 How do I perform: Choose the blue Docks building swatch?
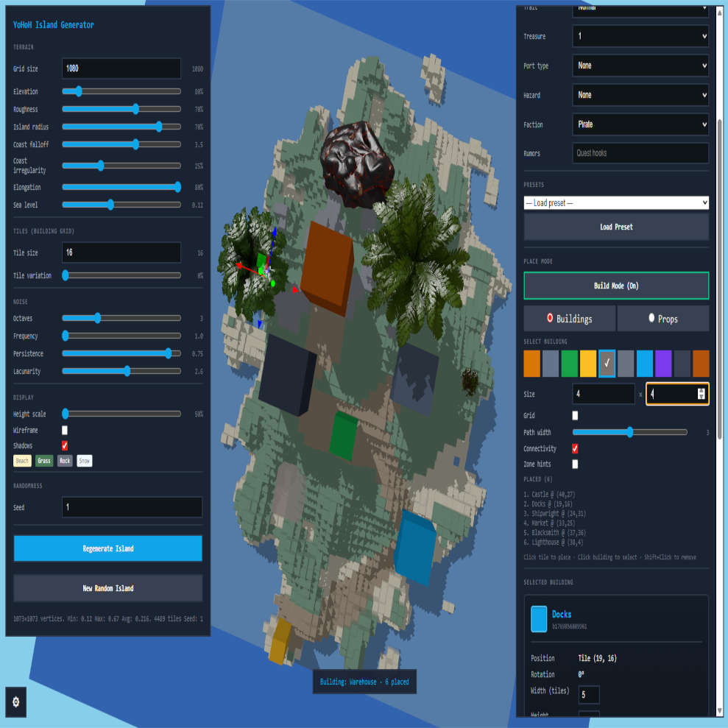[644, 363]
